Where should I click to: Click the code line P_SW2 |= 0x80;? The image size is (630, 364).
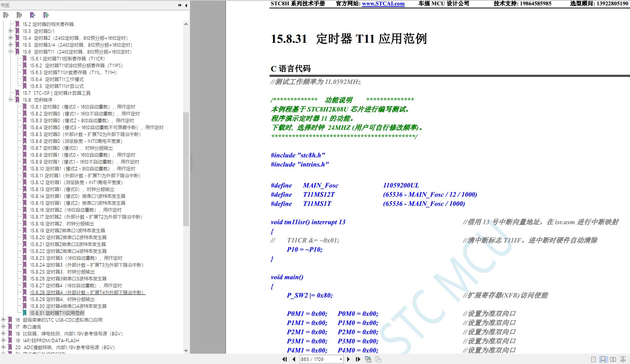[310, 295]
